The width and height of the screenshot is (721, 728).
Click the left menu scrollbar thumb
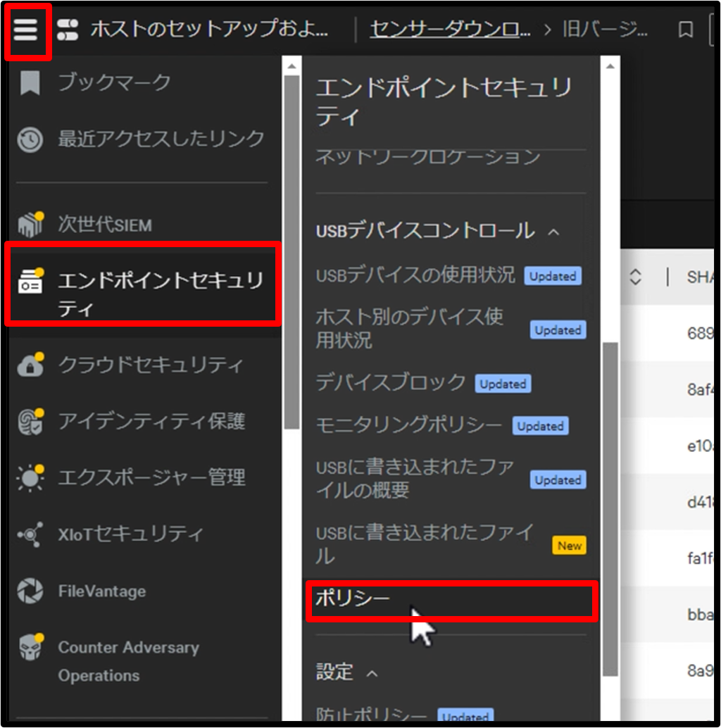291,252
